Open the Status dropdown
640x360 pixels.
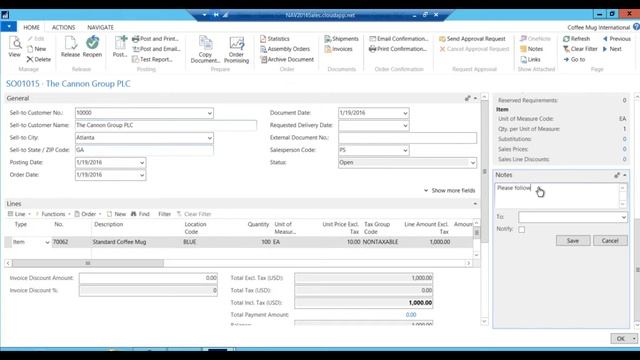click(472, 162)
